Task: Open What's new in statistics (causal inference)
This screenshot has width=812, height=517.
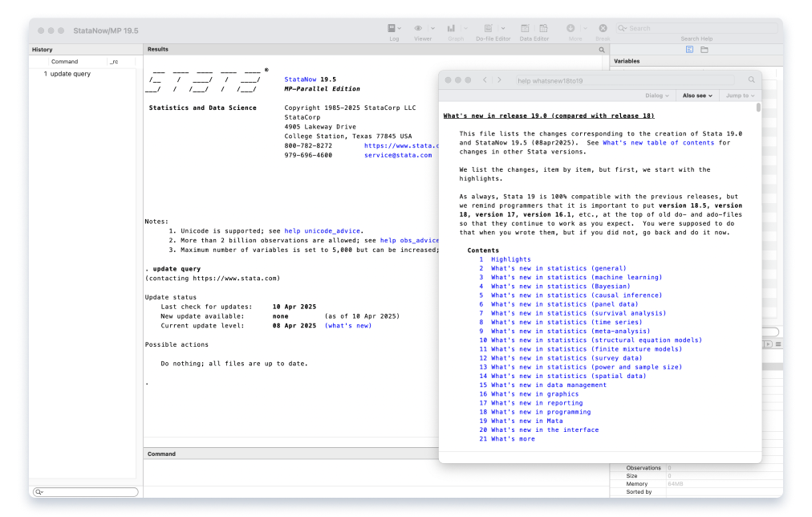Action: (x=576, y=295)
